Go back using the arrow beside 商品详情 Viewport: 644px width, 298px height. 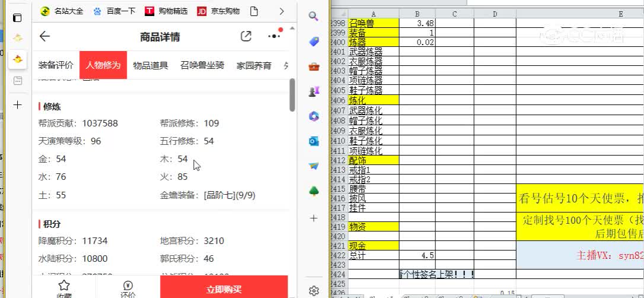[x=44, y=36]
